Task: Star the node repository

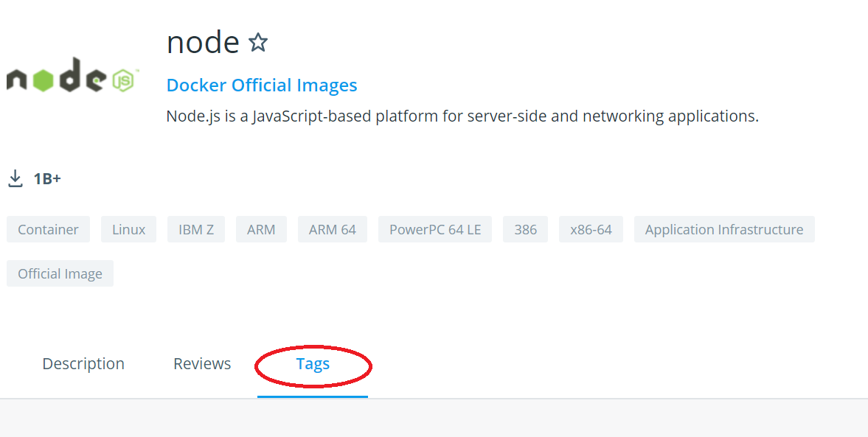Action: tap(258, 43)
